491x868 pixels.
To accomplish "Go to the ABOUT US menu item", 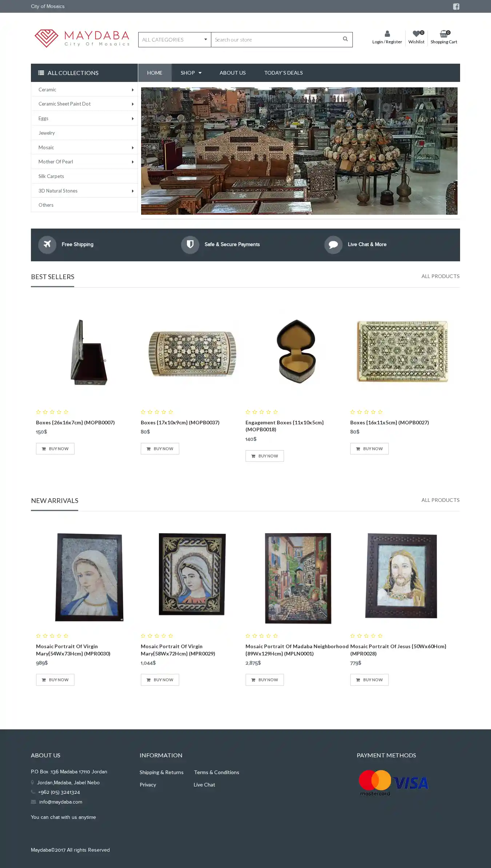I will tap(233, 73).
